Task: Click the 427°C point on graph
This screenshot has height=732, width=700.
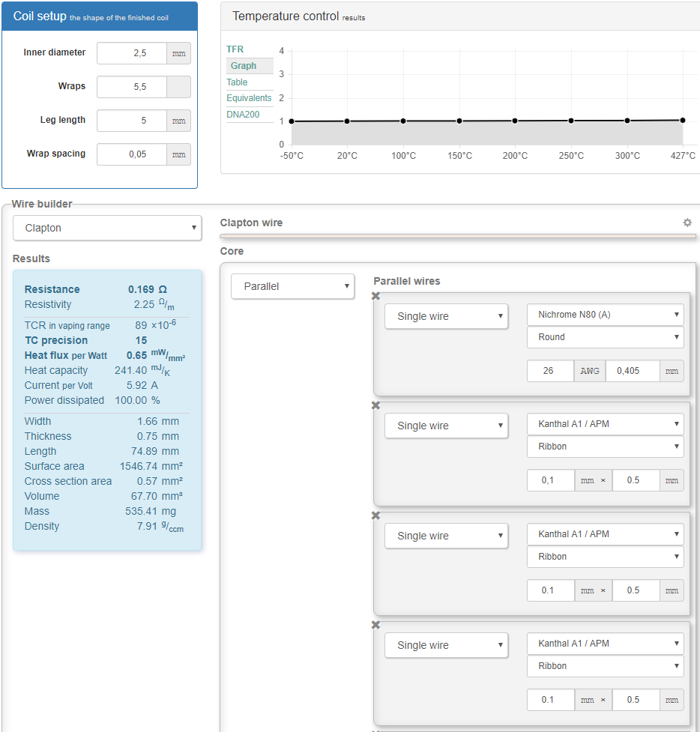Action: 683,120
